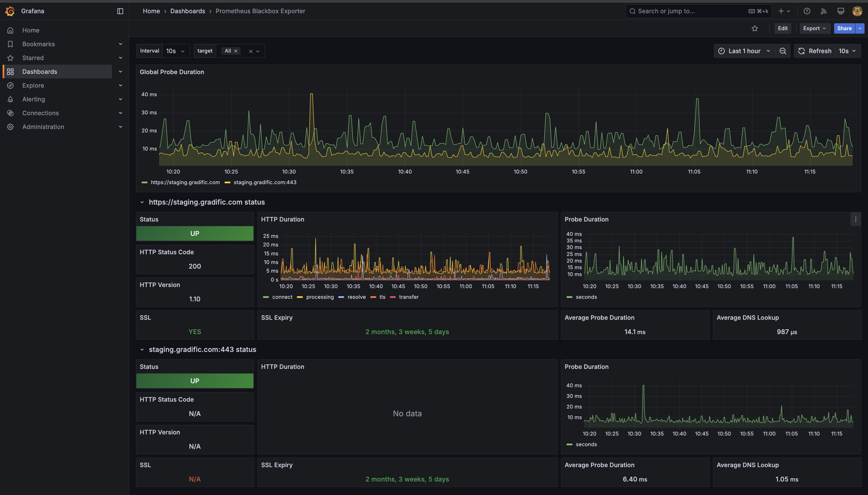
Task: Expand the Alerting section chevron
Action: click(x=121, y=99)
